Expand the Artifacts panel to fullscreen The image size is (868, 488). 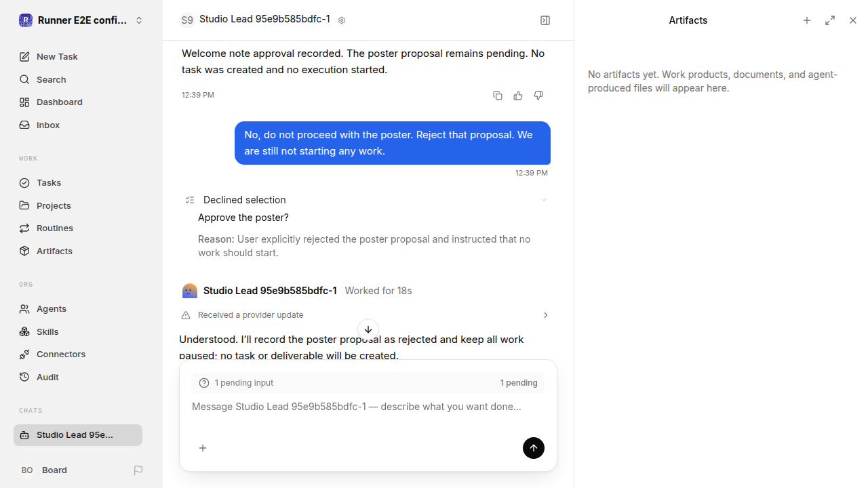point(830,20)
